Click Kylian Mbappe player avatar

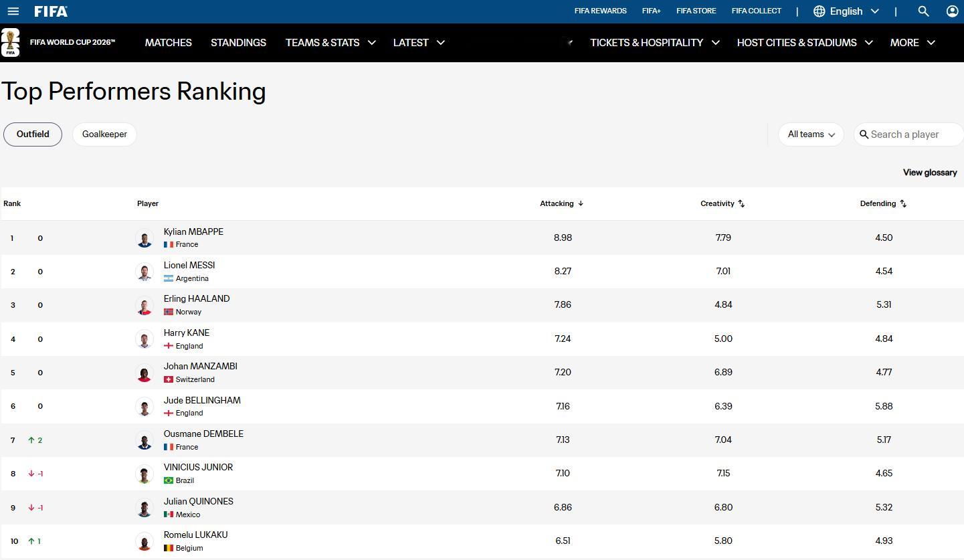pos(144,238)
